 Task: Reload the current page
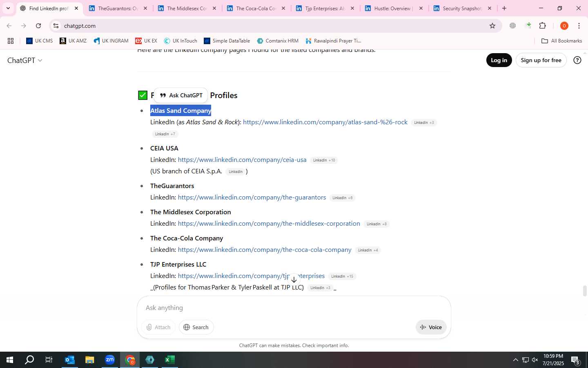38,26
